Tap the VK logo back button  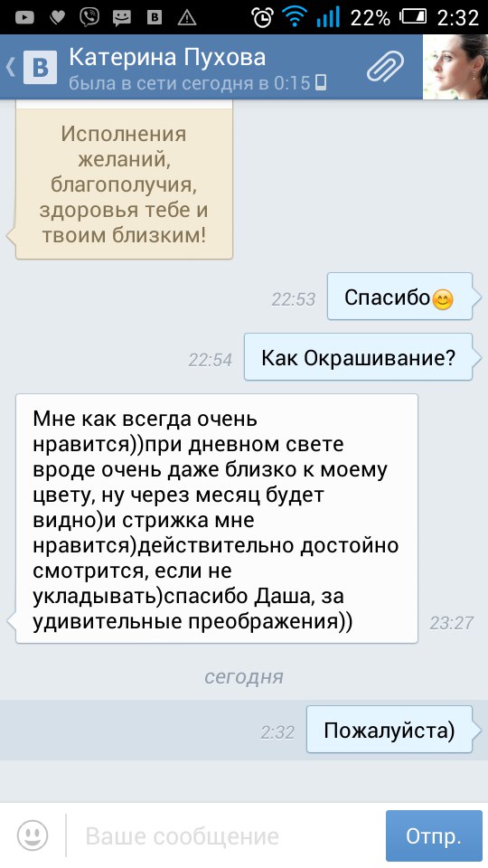[40, 67]
